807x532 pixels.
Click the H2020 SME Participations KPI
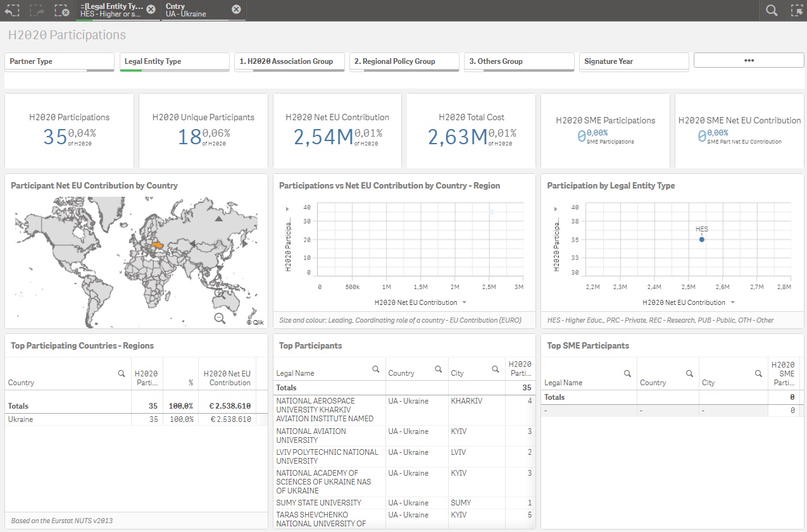point(606,130)
